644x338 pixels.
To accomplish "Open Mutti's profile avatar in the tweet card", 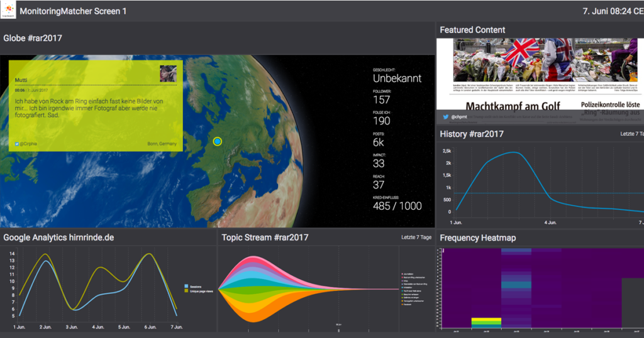I will coord(169,74).
